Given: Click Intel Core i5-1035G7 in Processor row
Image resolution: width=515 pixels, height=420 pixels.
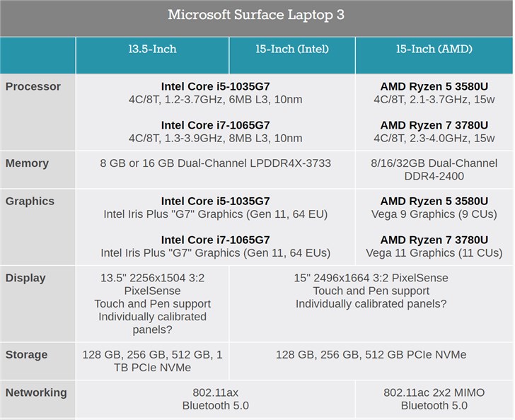Looking at the screenshot, I should [216, 86].
